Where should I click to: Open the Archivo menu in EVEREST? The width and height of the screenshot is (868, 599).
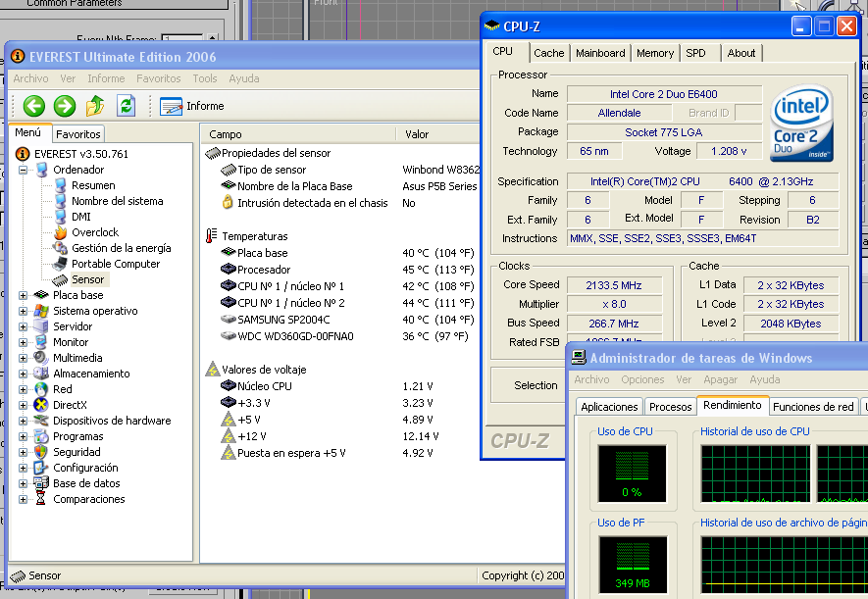(30, 78)
